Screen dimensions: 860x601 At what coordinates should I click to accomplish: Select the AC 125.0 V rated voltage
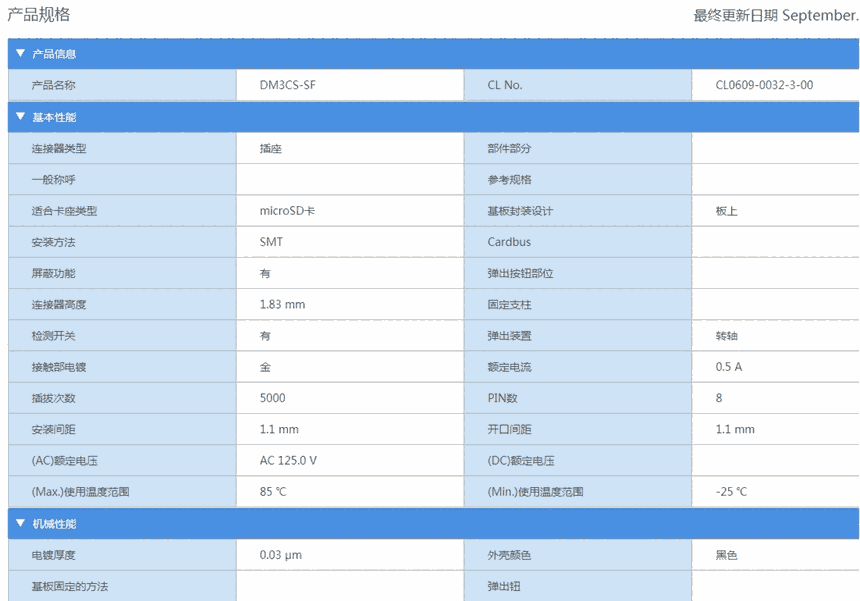pos(288,460)
